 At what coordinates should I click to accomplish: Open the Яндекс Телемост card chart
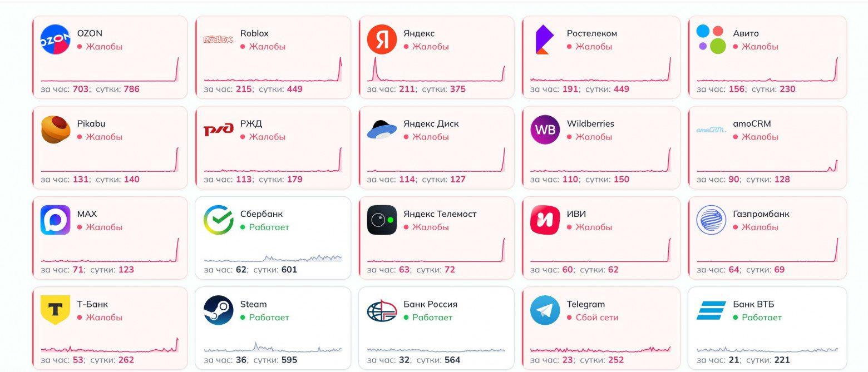point(436,250)
